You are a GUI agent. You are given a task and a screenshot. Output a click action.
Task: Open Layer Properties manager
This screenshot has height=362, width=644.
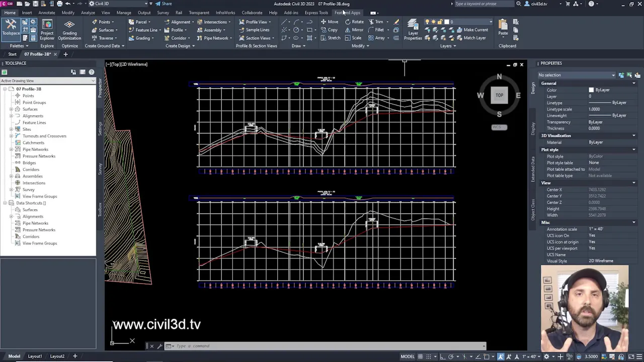click(x=413, y=30)
